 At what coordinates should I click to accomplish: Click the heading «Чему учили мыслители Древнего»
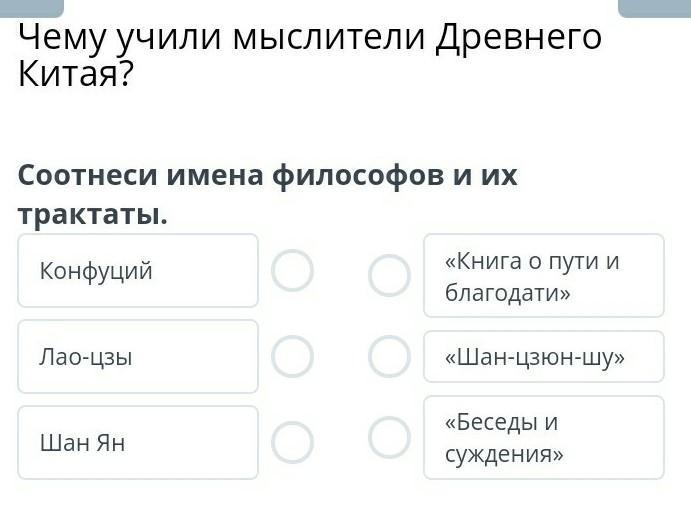click(x=310, y=38)
